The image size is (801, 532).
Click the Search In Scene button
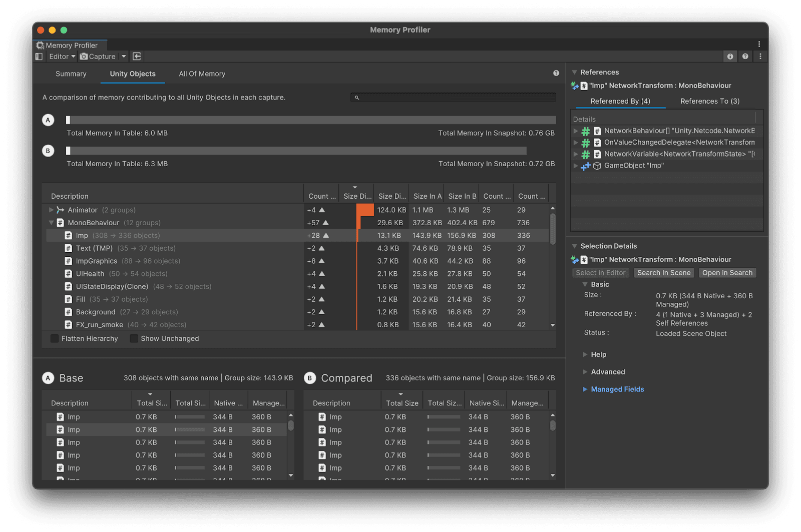(x=664, y=272)
